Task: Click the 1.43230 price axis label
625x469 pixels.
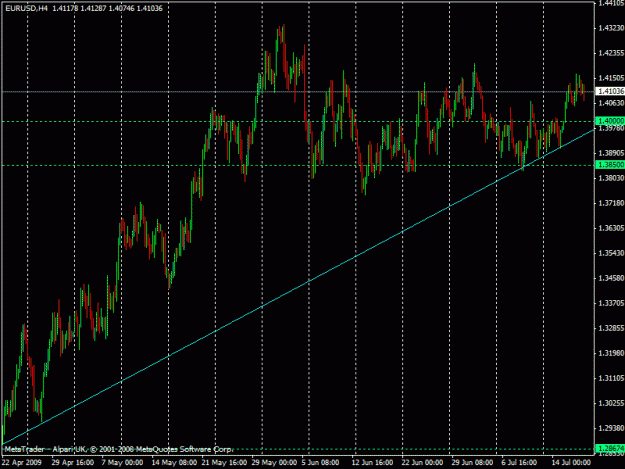Action: point(611,28)
